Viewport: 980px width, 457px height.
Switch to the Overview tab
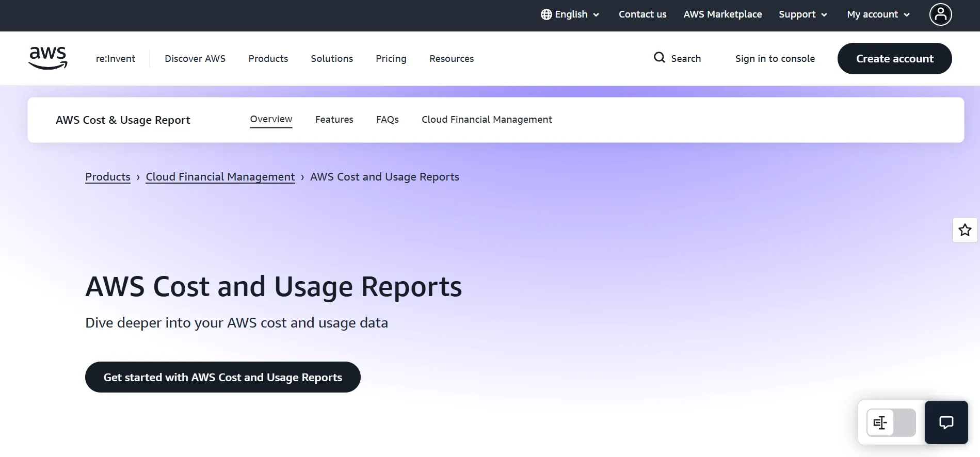[271, 120]
